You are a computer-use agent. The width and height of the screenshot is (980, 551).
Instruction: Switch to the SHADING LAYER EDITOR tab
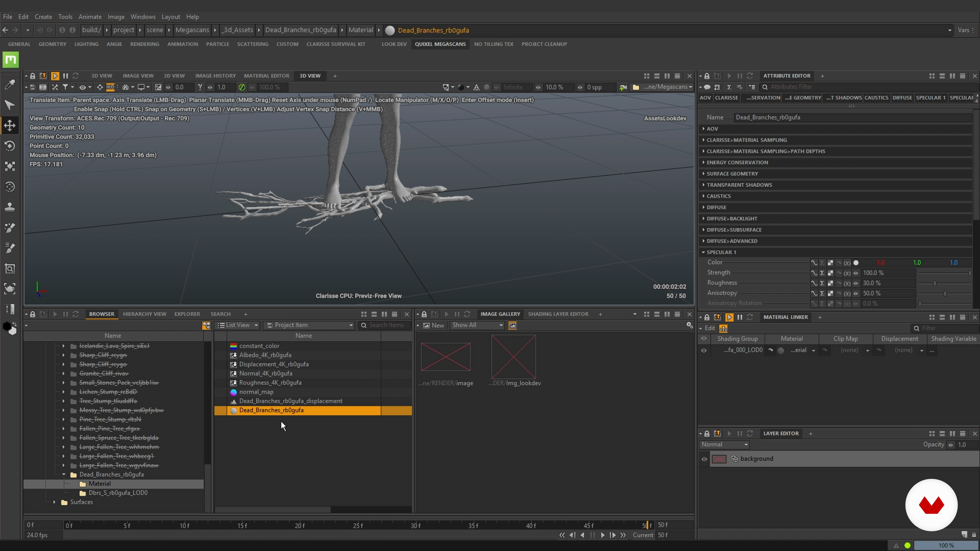(x=558, y=314)
